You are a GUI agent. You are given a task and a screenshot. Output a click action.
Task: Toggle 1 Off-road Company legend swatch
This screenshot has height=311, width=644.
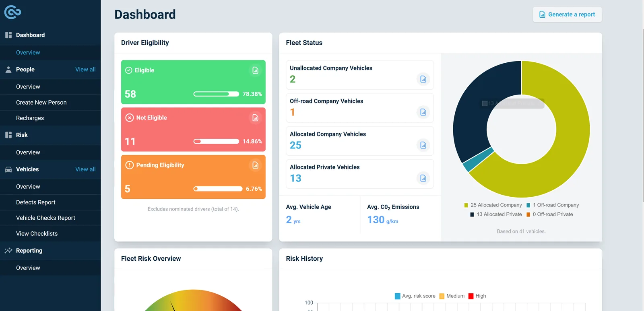pyautogui.click(x=528, y=205)
